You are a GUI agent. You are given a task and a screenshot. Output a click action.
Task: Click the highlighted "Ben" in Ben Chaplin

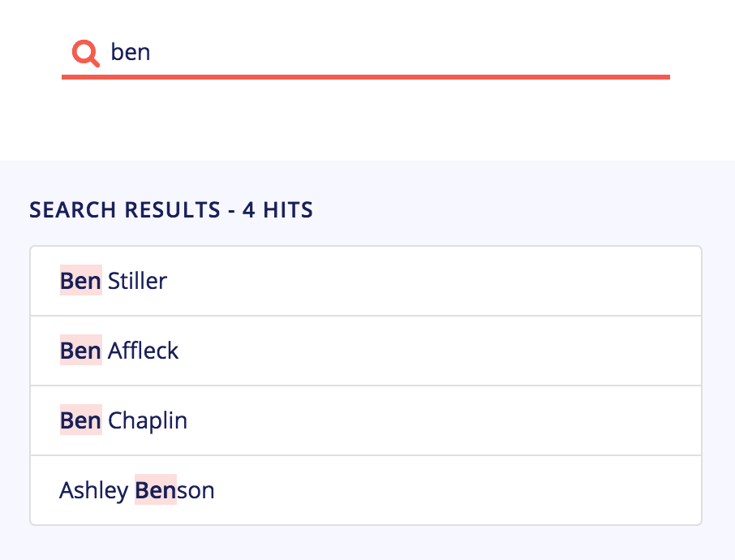[80, 420]
